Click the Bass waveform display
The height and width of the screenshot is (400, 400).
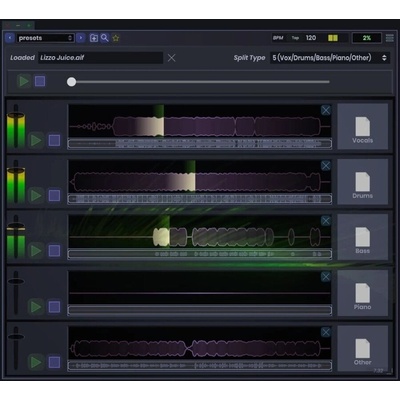coord(200,231)
